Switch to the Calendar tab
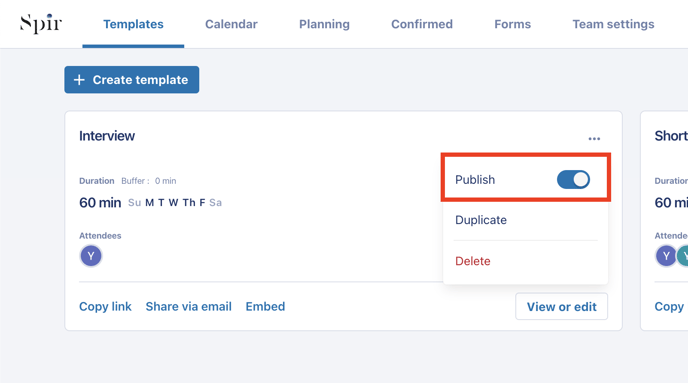 (x=231, y=24)
